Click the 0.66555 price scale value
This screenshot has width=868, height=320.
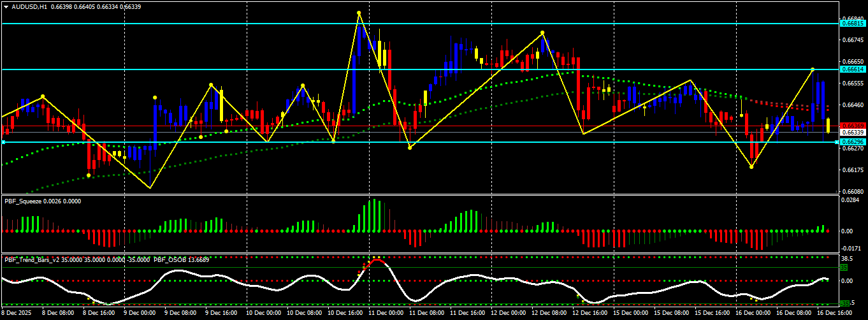pyautogui.click(x=853, y=83)
